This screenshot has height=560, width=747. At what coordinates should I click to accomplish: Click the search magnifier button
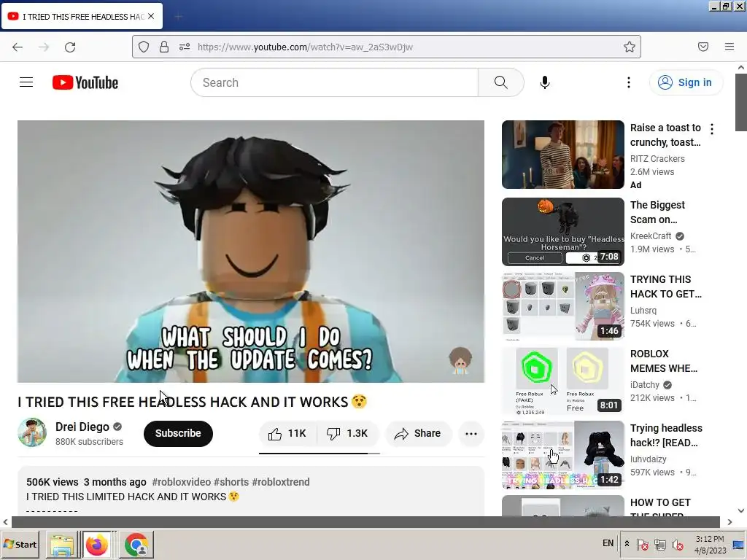pyautogui.click(x=500, y=82)
